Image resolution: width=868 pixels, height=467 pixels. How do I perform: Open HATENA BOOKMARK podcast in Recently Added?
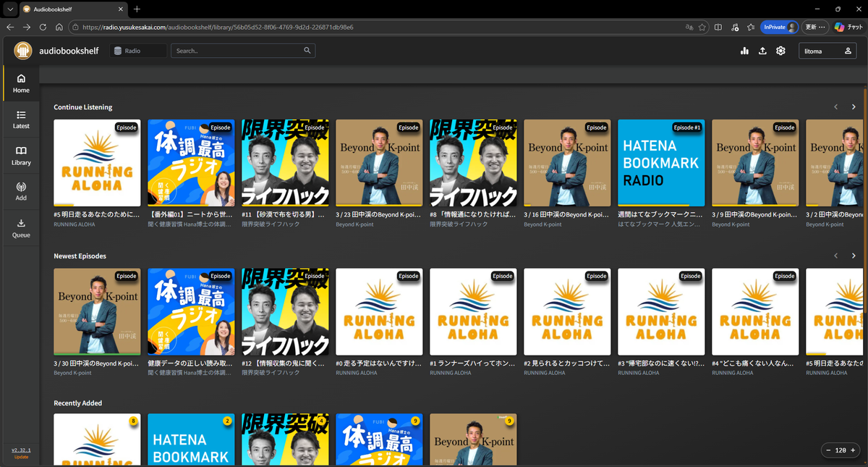tap(191, 440)
